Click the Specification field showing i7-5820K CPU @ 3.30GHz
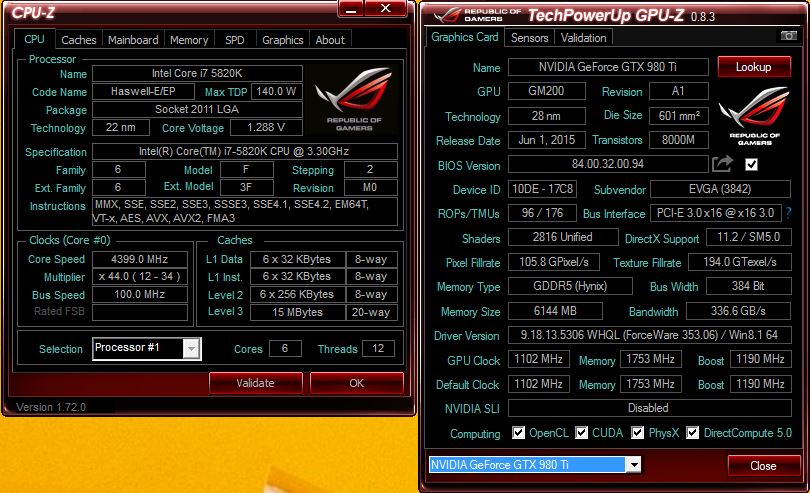810x493 pixels. click(x=245, y=151)
